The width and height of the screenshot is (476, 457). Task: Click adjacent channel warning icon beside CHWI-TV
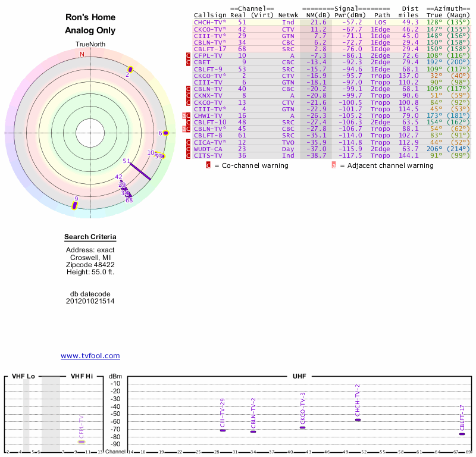184,115
